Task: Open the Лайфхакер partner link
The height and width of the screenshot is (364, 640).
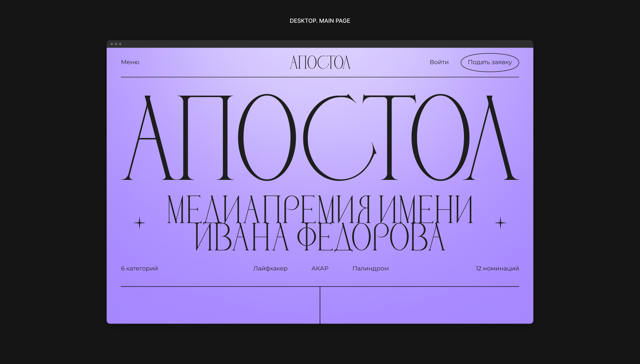Action: (270, 268)
